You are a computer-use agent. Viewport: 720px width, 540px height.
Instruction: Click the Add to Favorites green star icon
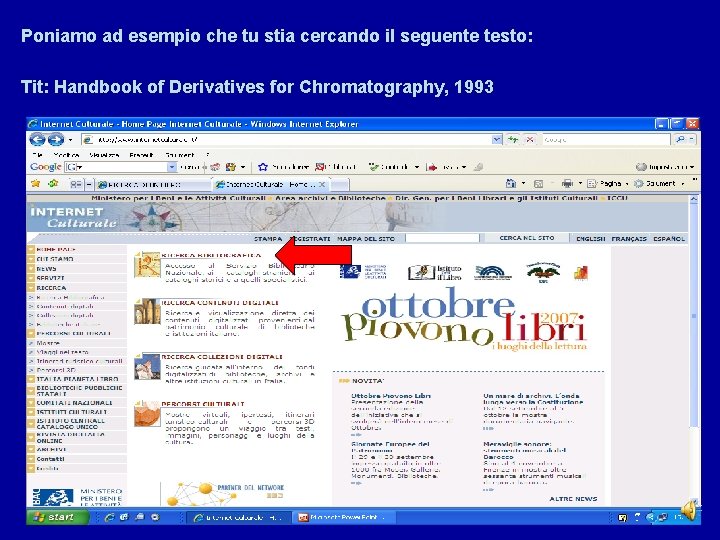click(x=54, y=184)
